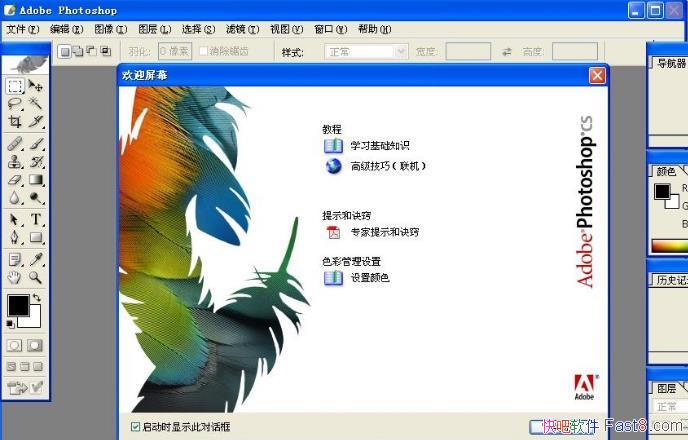
Task: Select the Magic Wand tool
Action: 36,104
